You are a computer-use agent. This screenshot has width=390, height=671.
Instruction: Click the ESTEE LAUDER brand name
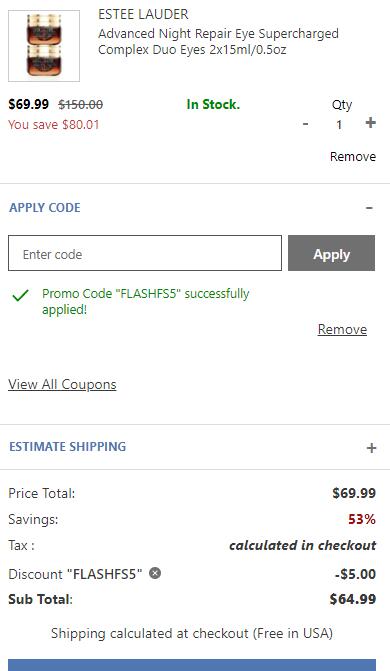(x=143, y=14)
